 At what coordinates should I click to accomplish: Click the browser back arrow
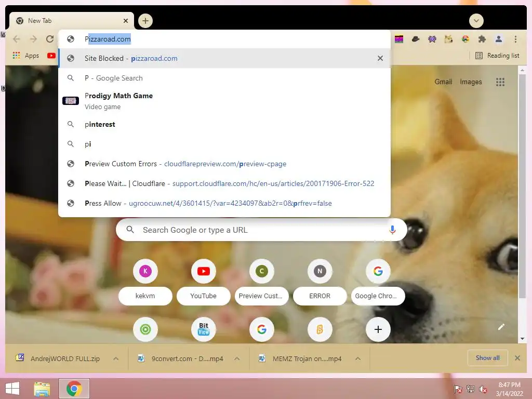pos(16,39)
